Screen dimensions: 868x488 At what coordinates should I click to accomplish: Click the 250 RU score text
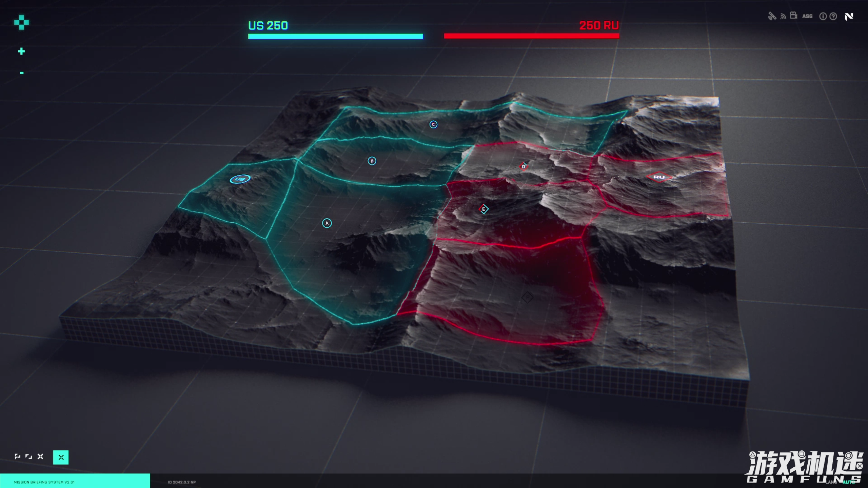tap(599, 25)
